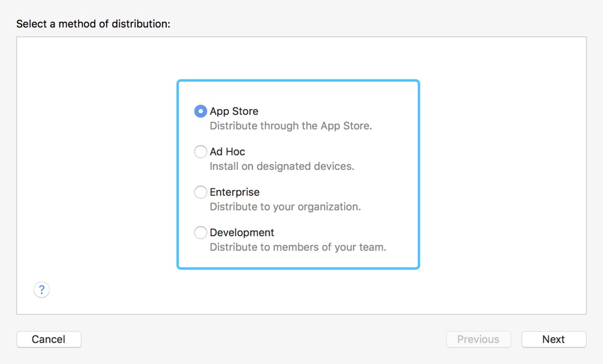The width and height of the screenshot is (603, 364).
Task: Pick the Enterprise radio button
Action: pyautogui.click(x=200, y=192)
